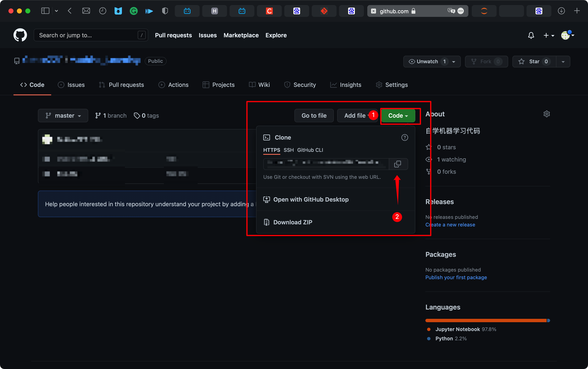Image resolution: width=588 pixels, height=369 pixels.
Task: Go back using the browser arrow
Action: [x=70, y=11]
